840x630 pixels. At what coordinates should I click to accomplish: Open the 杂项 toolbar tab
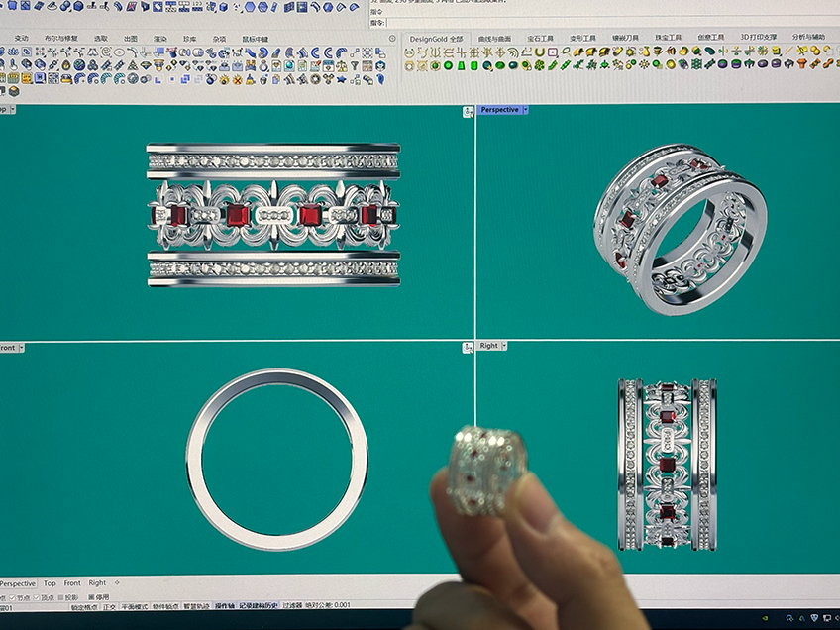click(x=219, y=39)
